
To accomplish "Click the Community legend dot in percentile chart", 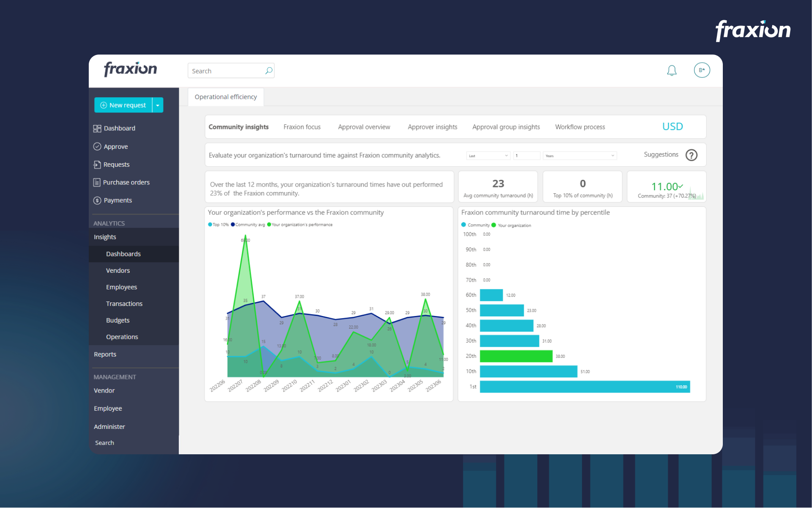I will pos(464,225).
